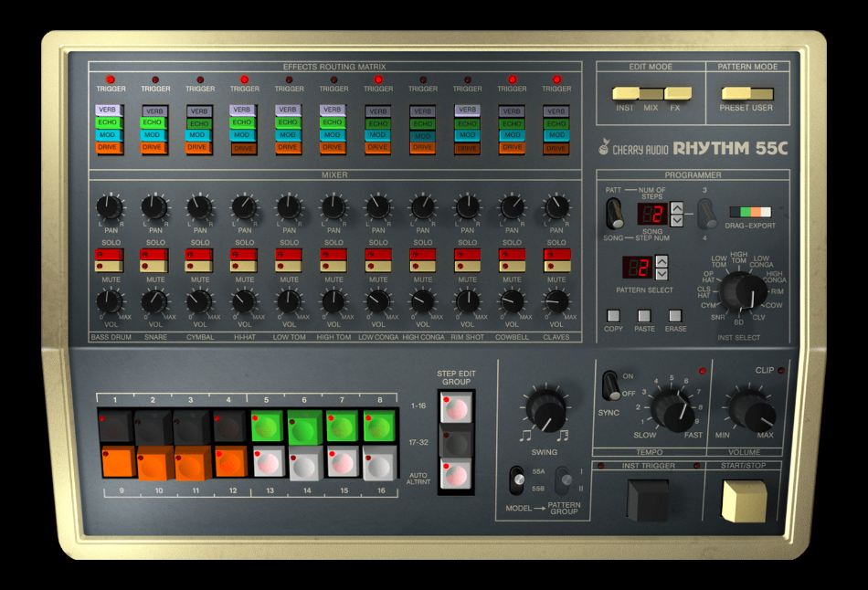
Task: Select the next pattern with up arrow
Action: coord(662,261)
